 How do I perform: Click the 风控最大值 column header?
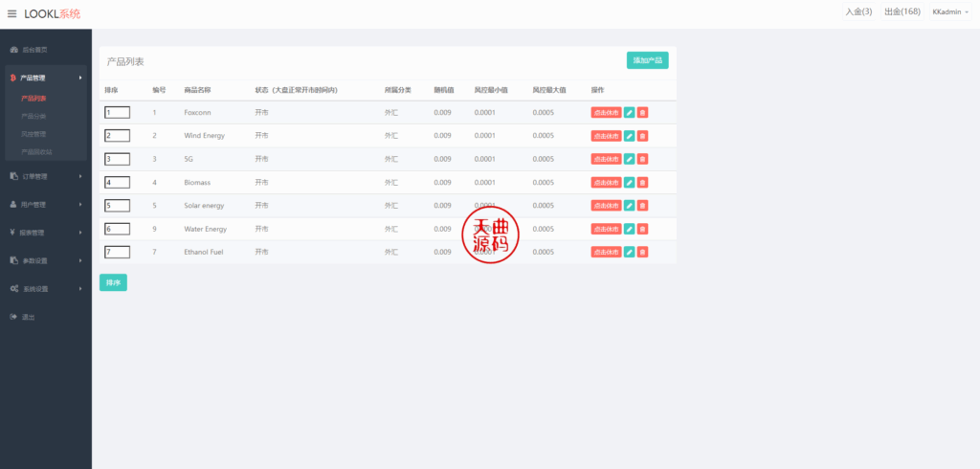pyautogui.click(x=549, y=90)
